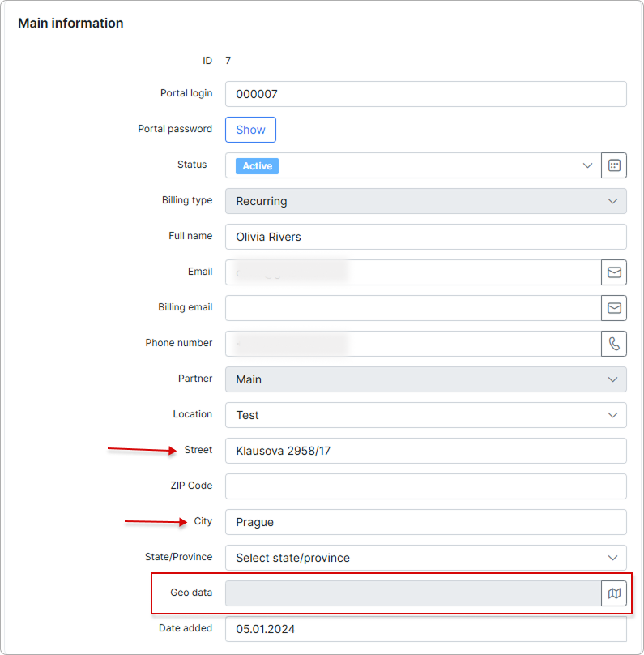Expand the Billing type dropdown

tap(425, 201)
